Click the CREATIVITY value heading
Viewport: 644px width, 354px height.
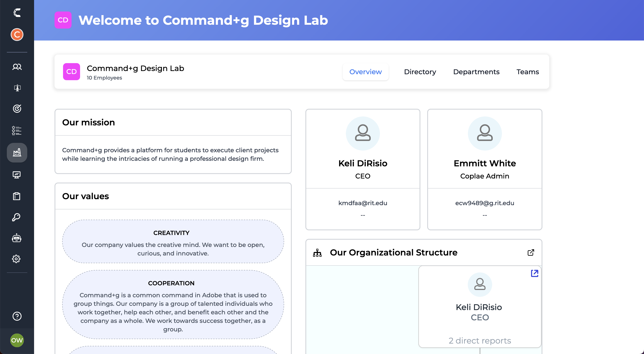[171, 233]
